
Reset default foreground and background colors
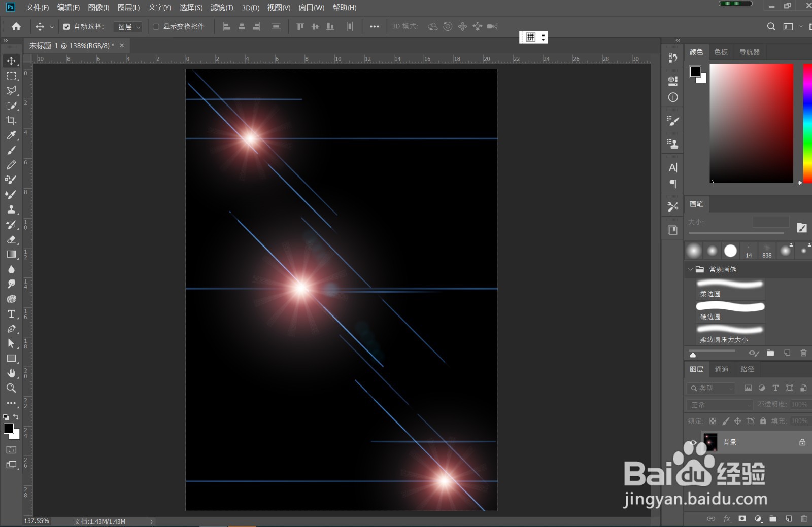6,417
